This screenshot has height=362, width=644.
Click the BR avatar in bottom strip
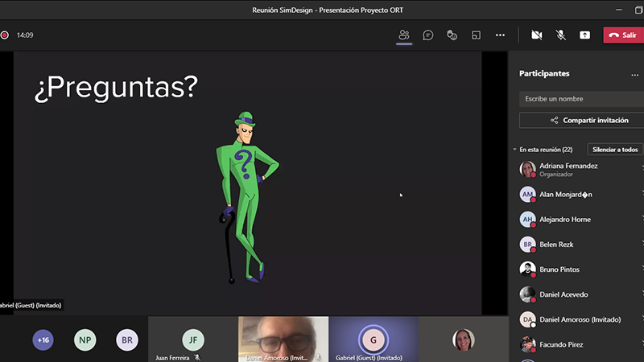(x=127, y=339)
